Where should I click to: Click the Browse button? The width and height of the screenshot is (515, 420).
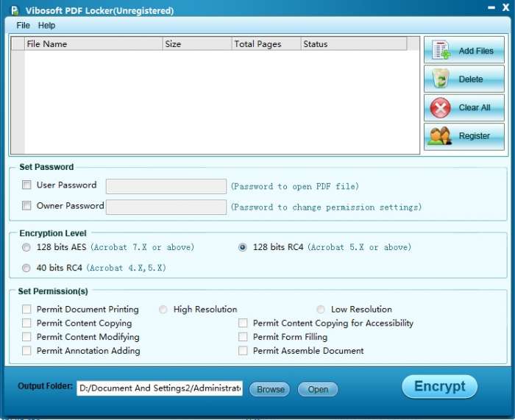(270, 389)
